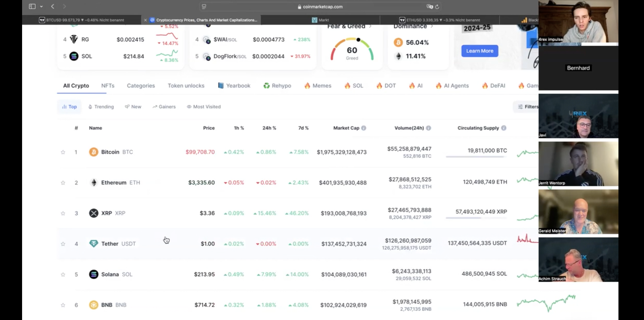Click Volume(24h) info icon

pyautogui.click(x=428, y=128)
